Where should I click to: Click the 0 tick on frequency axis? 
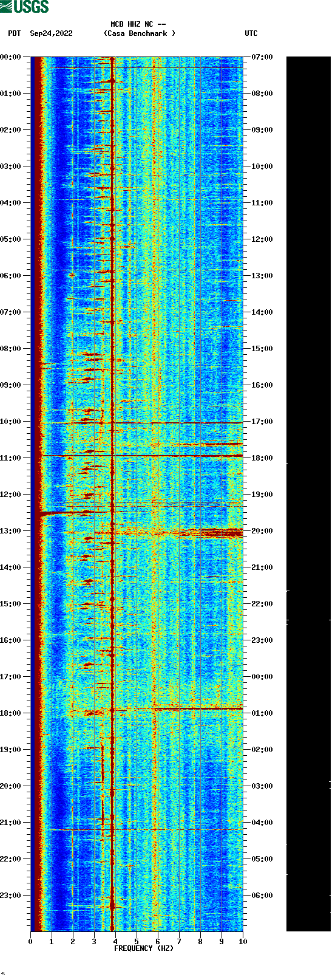(30, 942)
